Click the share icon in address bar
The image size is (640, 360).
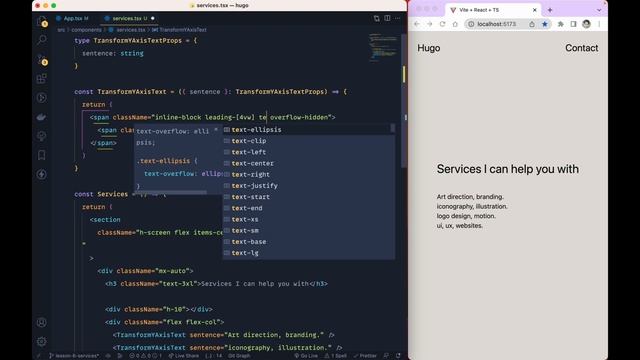click(532, 24)
